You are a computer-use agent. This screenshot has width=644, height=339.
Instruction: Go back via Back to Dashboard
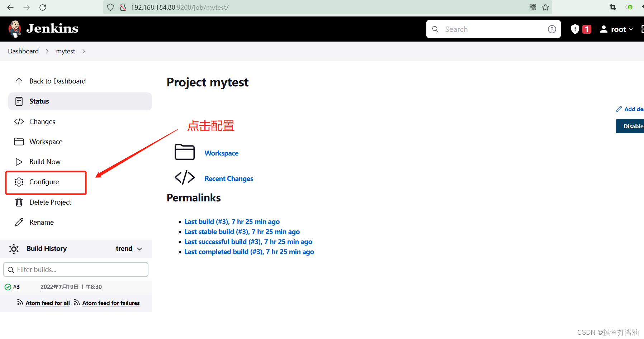coord(80,81)
